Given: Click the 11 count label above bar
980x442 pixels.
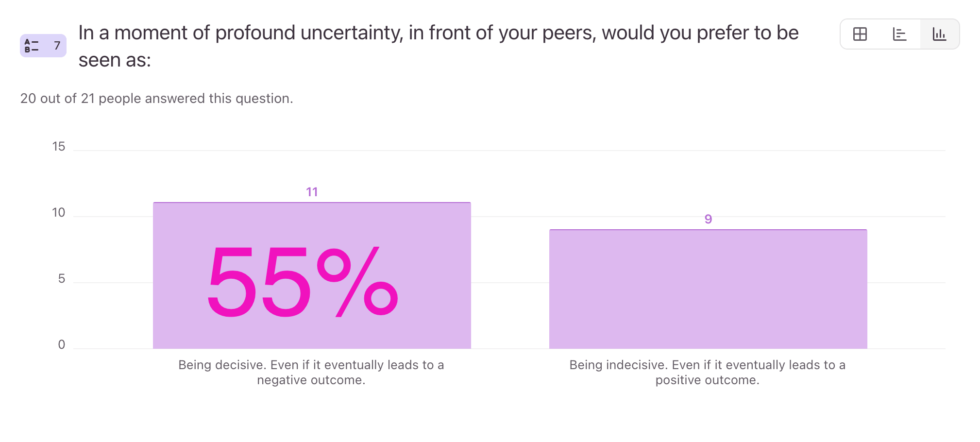Looking at the screenshot, I should (x=312, y=192).
